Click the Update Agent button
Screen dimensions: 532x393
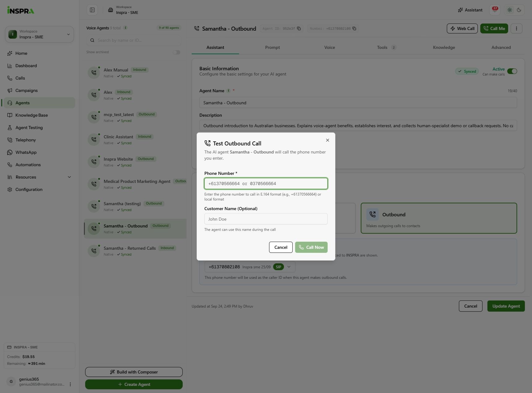[x=506, y=306]
